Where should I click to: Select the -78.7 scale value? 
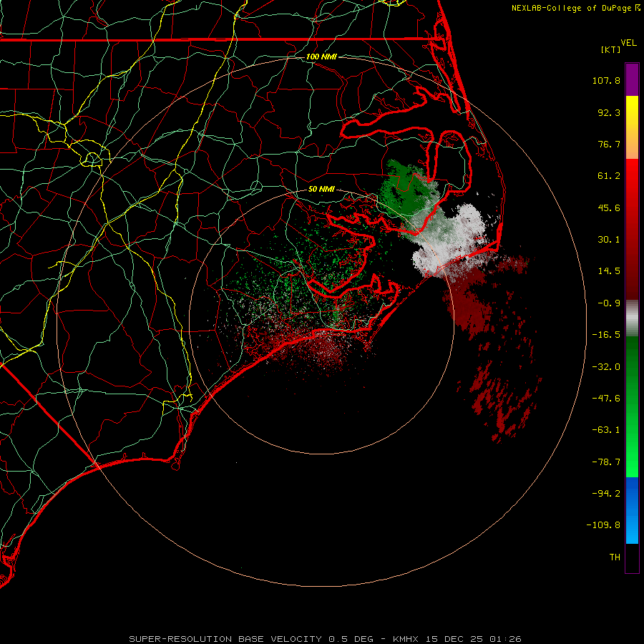click(x=606, y=462)
